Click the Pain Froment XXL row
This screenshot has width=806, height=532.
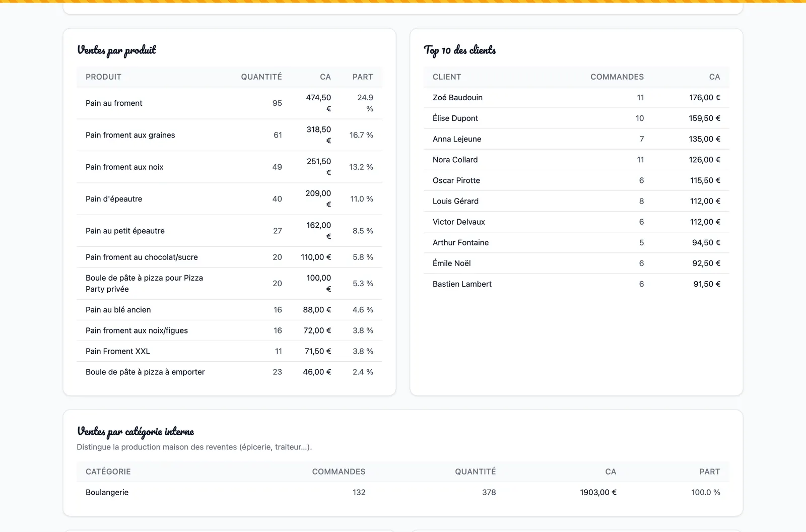(229, 351)
